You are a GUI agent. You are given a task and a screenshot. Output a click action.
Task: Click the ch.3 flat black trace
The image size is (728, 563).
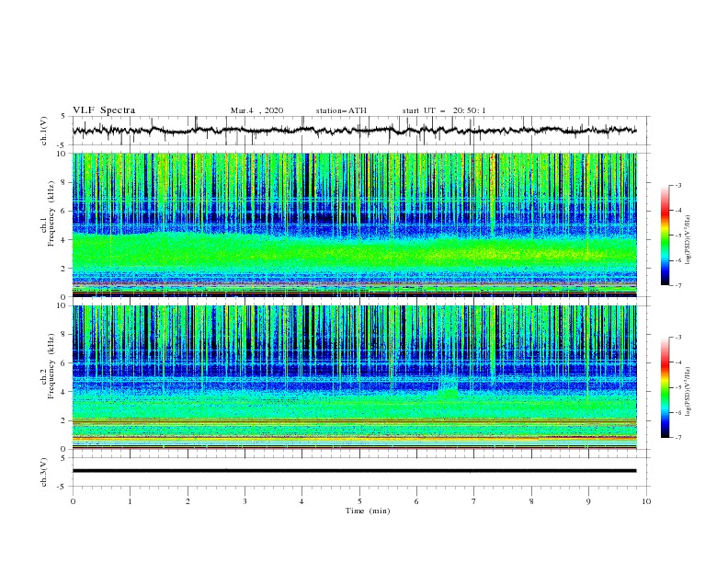pos(354,471)
